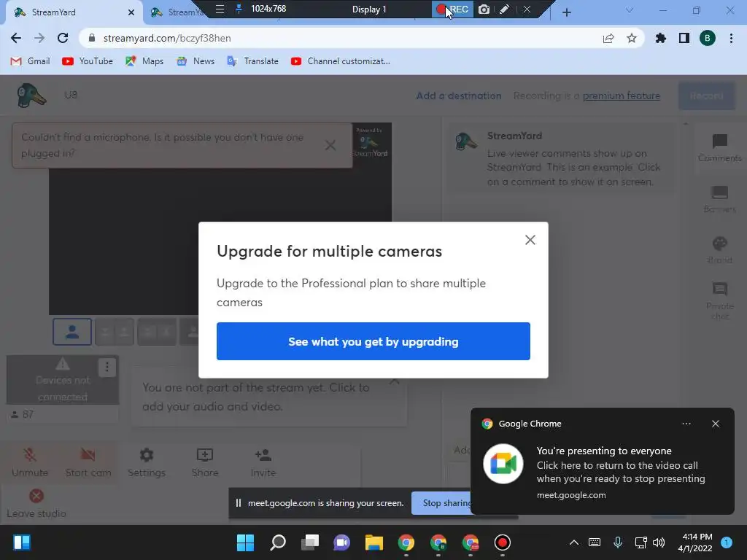Open the volume control in system tray
Image resolution: width=747 pixels, height=560 pixels.
click(x=659, y=542)
